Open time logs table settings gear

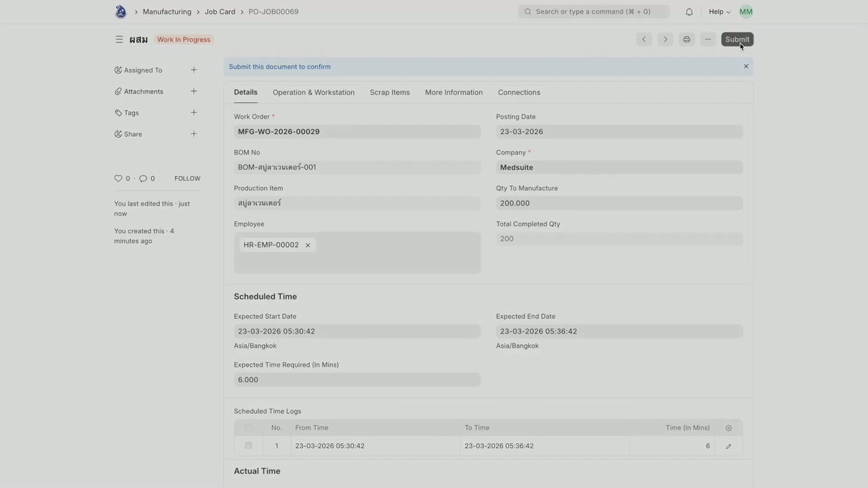point(729,428)
